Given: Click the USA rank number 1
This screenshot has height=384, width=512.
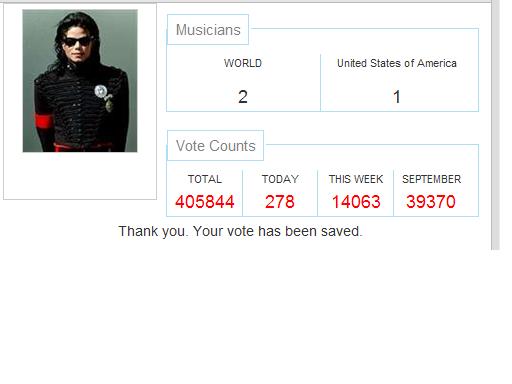Looking at the screenshot, I should (x=397, y=97).
